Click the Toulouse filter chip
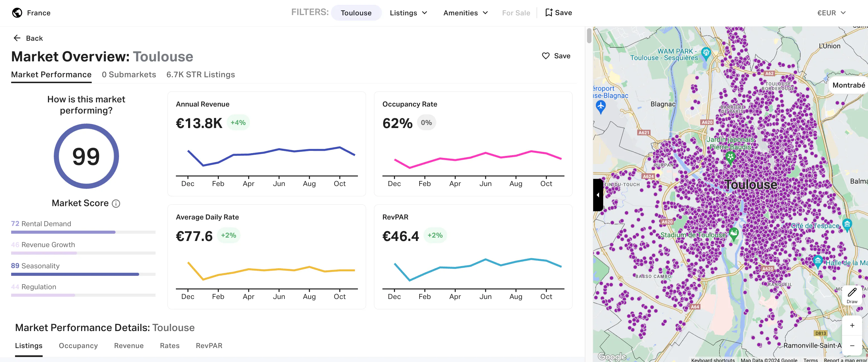Screen dimensions: 868x362 [x=356, y=13]
